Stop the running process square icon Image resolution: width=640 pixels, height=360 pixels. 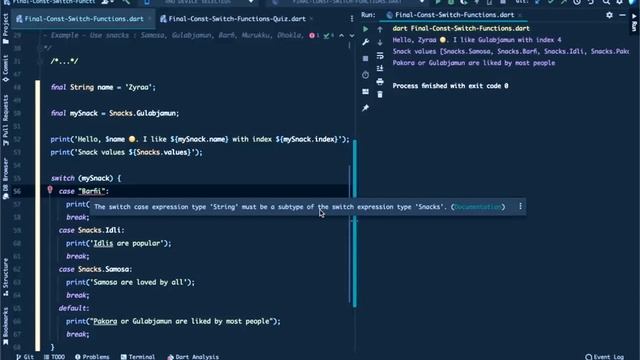[x=365, y=59]
